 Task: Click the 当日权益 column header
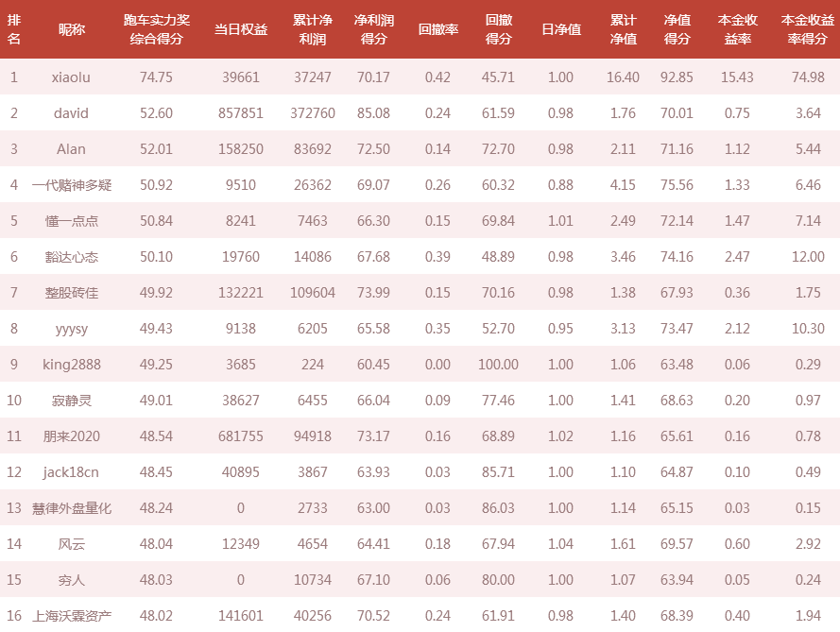pyautogui.click(x=241, y=29)
